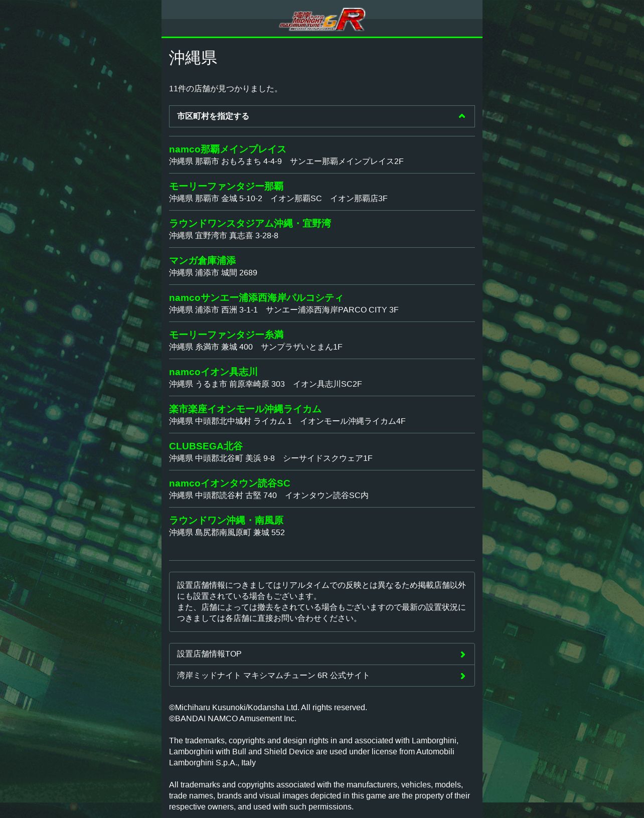The image size is (644, 818).
Task: Click the 設置店舗情報 disclaimer notice box
Action: click(322, 602)
